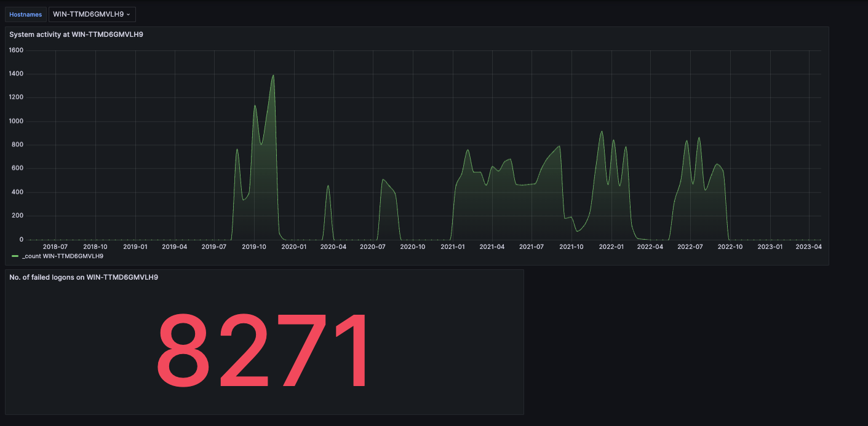Click the 2019-10 x-axis label
Viewport: 868px width, 426px height.
pos(254,247)
